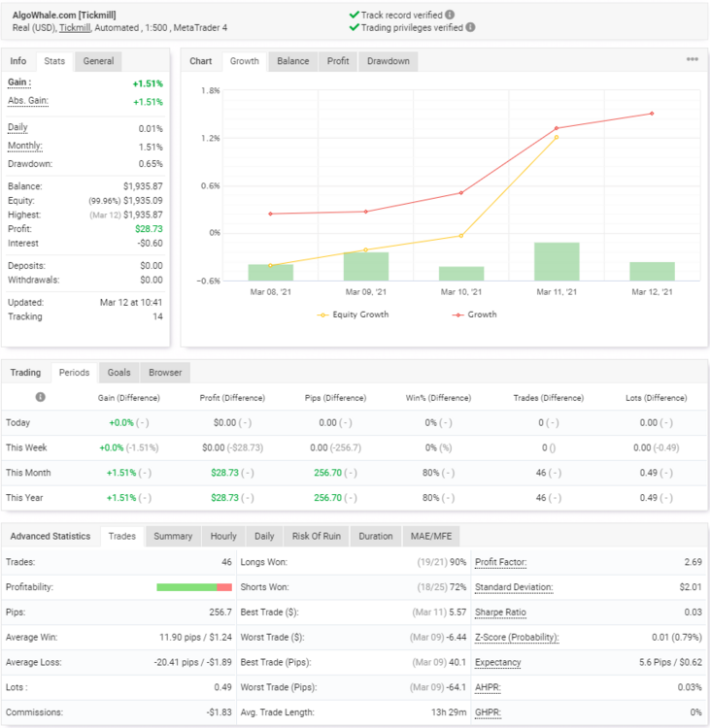Open the Summary tab
Image resolution: width=710 pixels, height=728 pixels.
173,536
